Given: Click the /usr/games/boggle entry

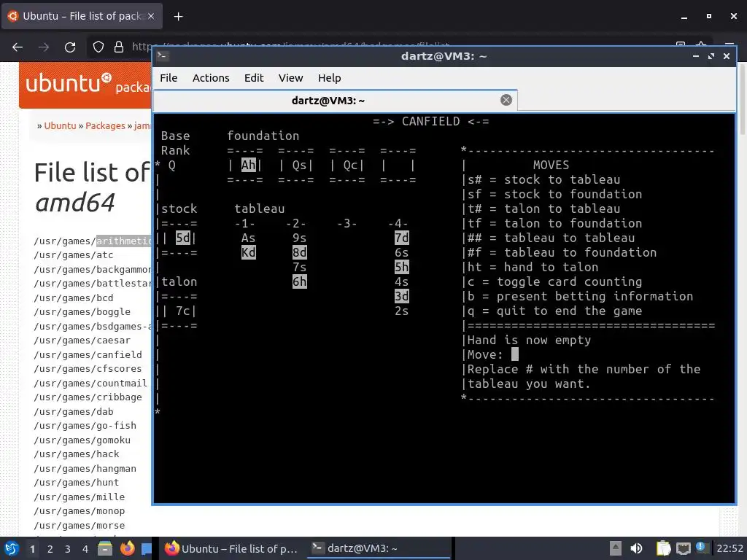Looking at the screenshot, I should (82, 312).
